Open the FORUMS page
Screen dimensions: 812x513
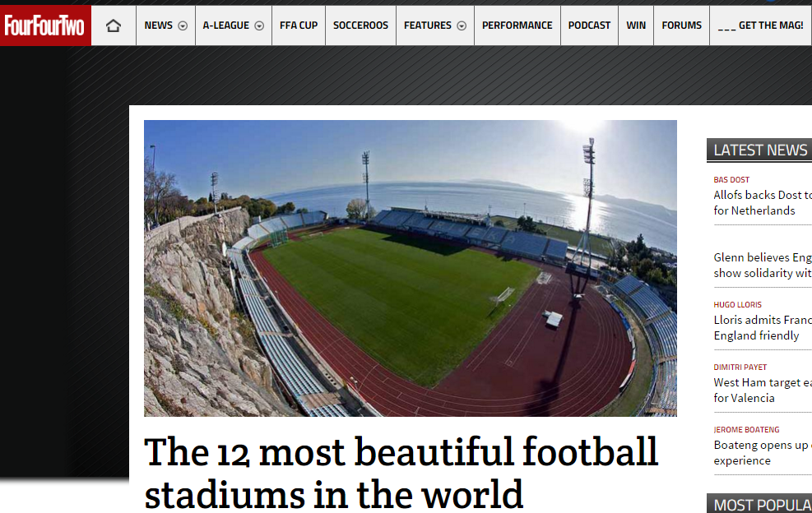click(681, 25)
